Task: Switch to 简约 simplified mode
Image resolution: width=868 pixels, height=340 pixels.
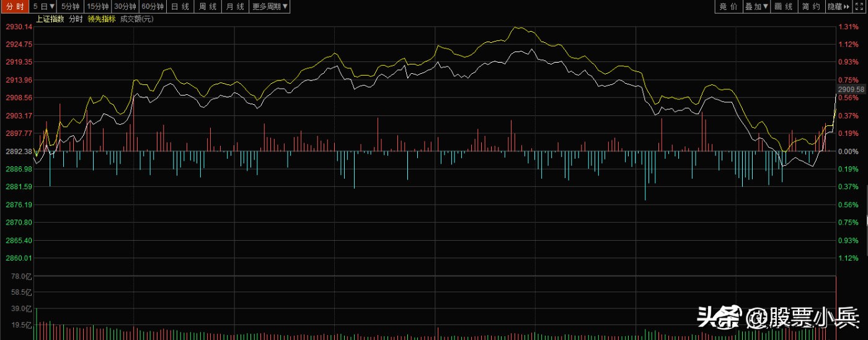Action: click(x=812, y=6)
